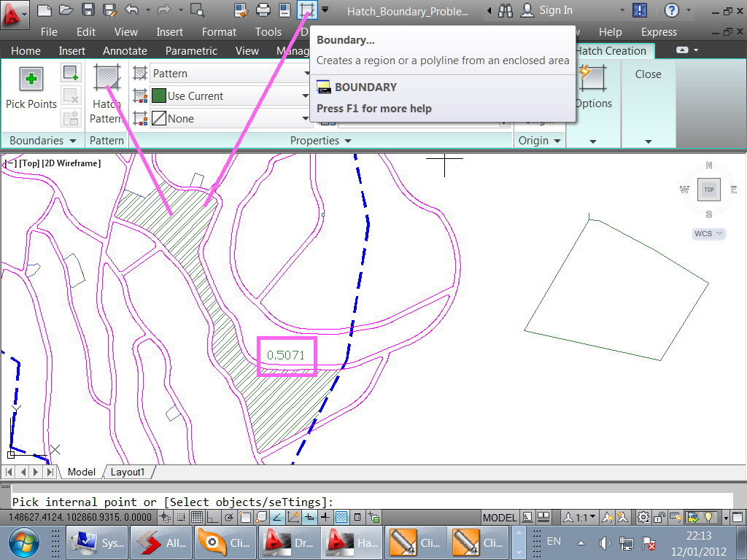
Task: Click the TOP face of the ViewCube
Action: [x=709, y=190]
